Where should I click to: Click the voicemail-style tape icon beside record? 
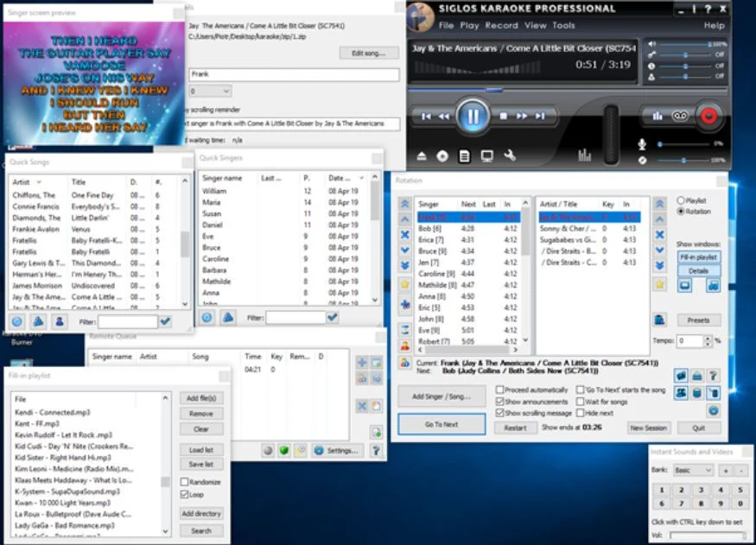click(681, 116)
